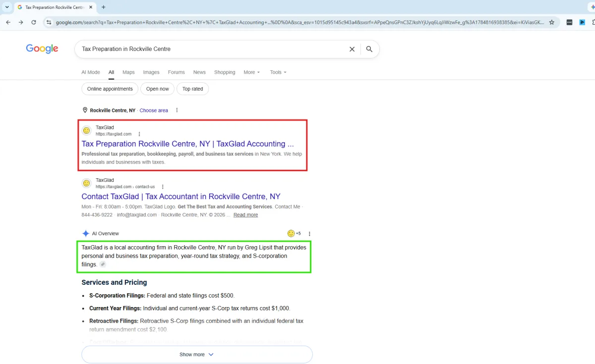This screenshot has height=364, width=595.
Task: Clear the search query with X
Action: (x=352, y=49)
